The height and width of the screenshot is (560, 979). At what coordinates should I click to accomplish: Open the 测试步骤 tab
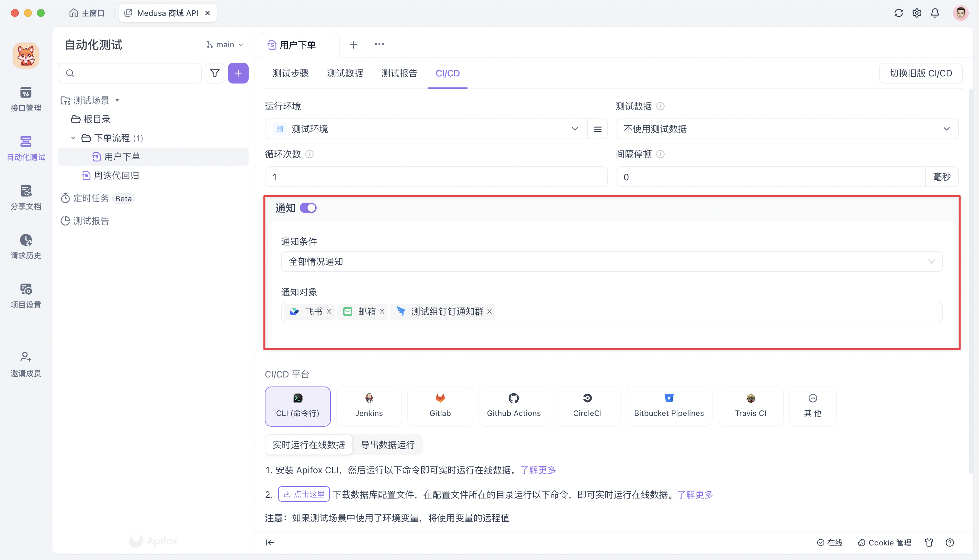click(x=291, y=73)
